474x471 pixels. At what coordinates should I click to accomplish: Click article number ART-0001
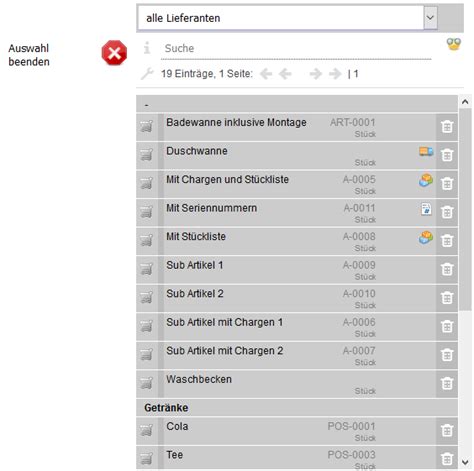[353, 122]
